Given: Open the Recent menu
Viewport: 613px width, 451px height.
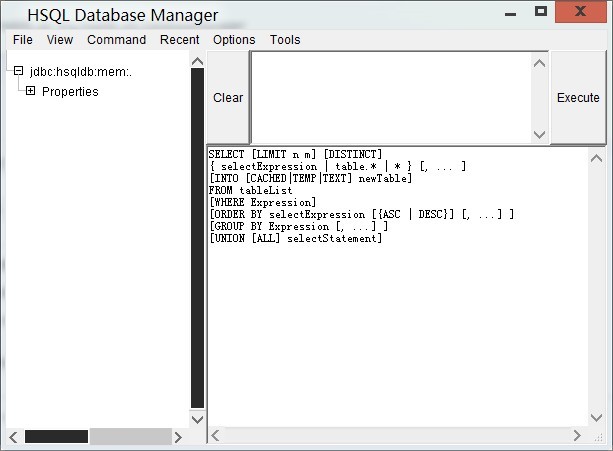Looking at the screenshot, I should pyautogui.click(x=179, y=40).
